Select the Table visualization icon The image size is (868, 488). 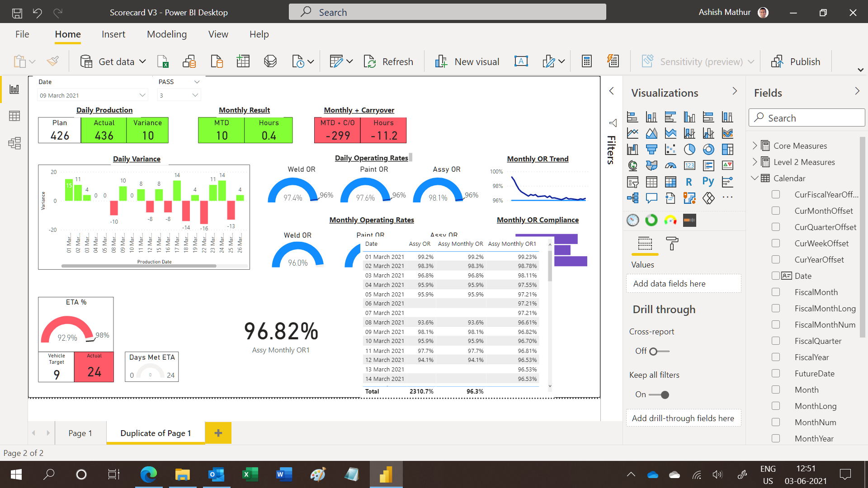click(x=651, y=182)
